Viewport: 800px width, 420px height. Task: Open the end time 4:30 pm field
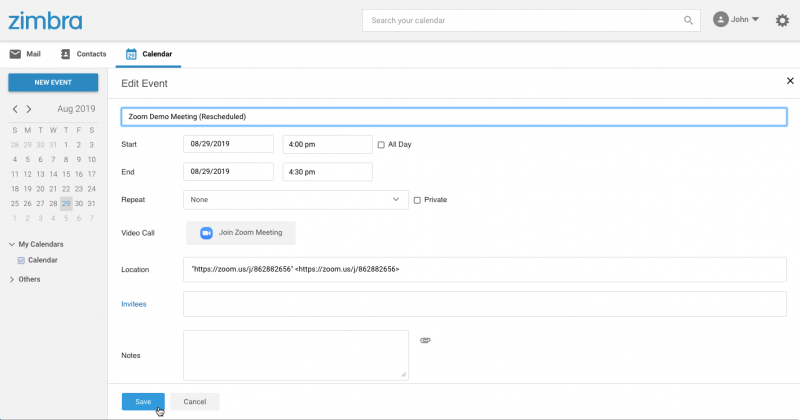coord(328,172)
